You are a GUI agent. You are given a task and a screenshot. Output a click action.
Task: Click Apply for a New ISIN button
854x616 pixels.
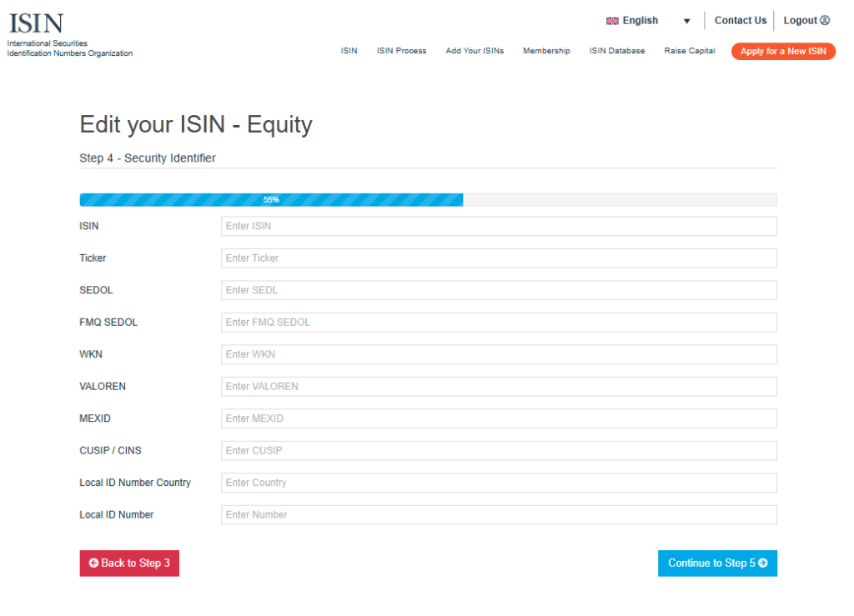(x=783, y=51)
